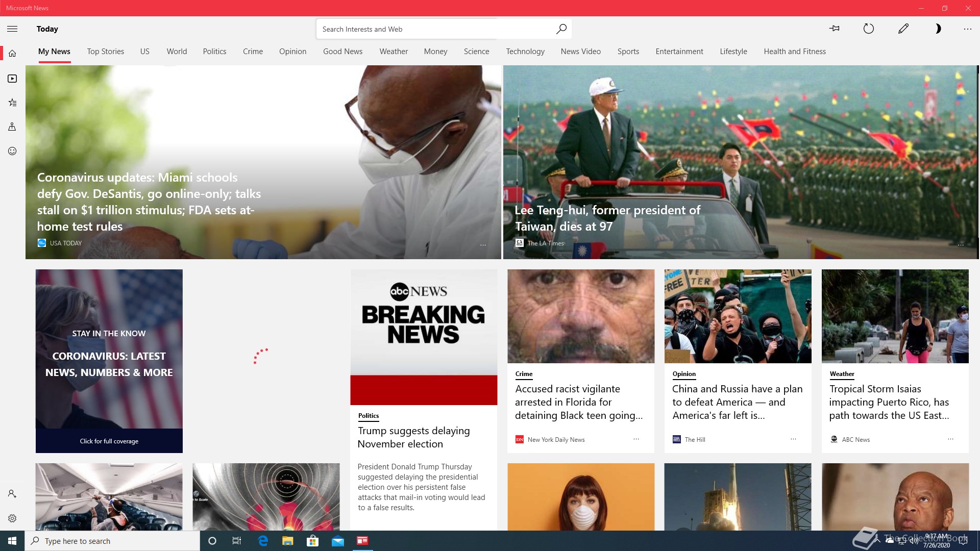Click the Local news sidebar icon
Image resolution: width=980 pixels, height=551 pixels.
(12, 127)
